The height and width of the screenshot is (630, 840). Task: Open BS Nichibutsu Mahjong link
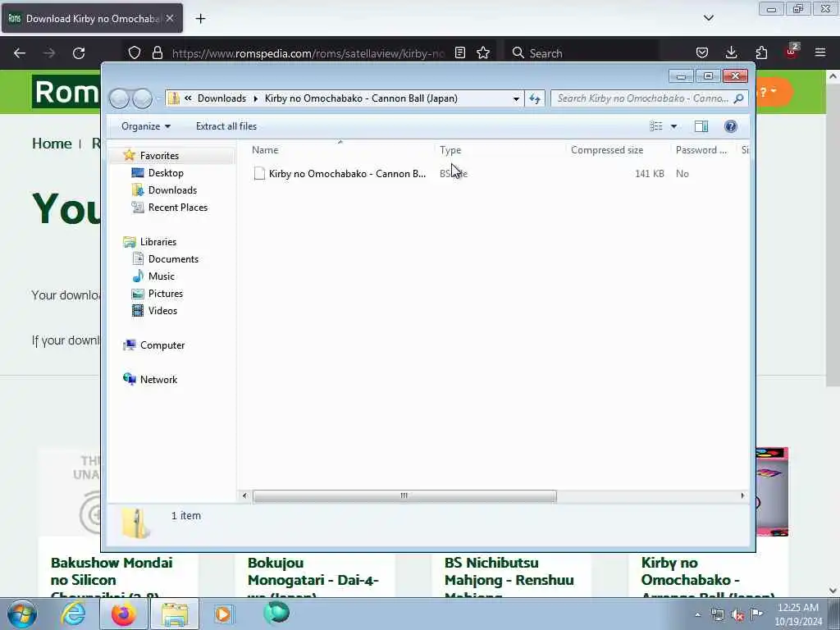[x=509, y=577]
